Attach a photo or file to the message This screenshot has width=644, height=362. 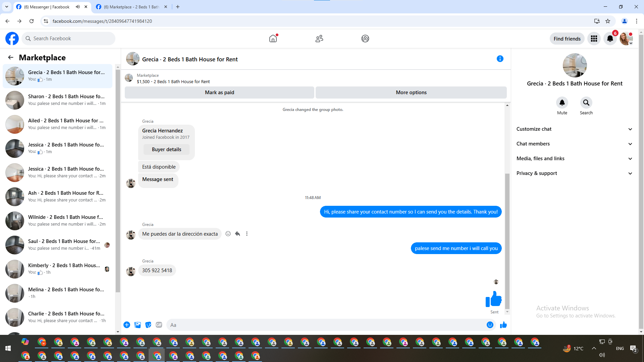coord(138,325)
